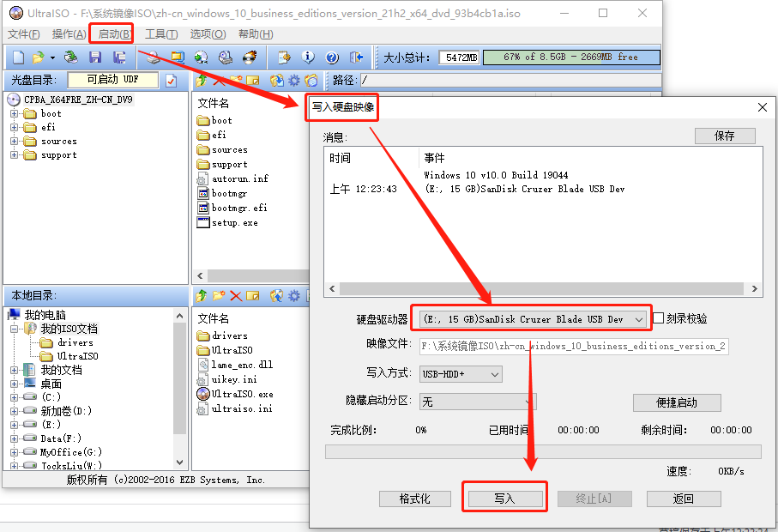This screenshot has width=778, height=532.
Task: Expand the 我的文档 tree node
Action: [14, 370]
